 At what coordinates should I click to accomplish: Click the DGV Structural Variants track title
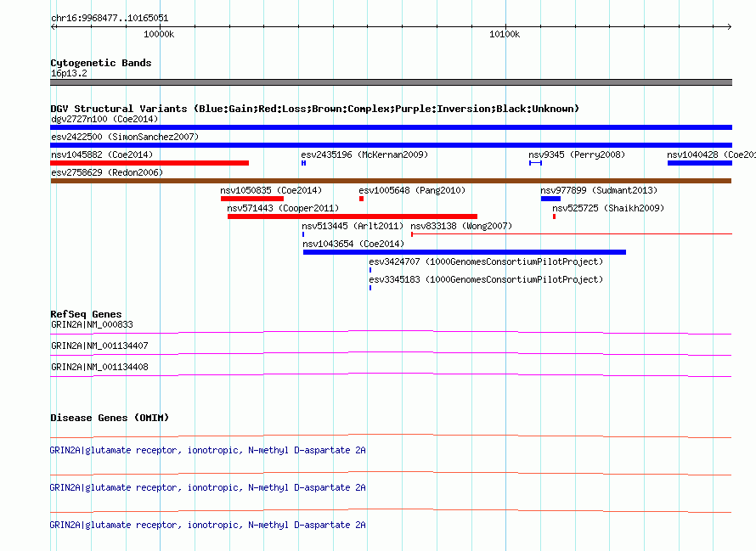[315, 109]
